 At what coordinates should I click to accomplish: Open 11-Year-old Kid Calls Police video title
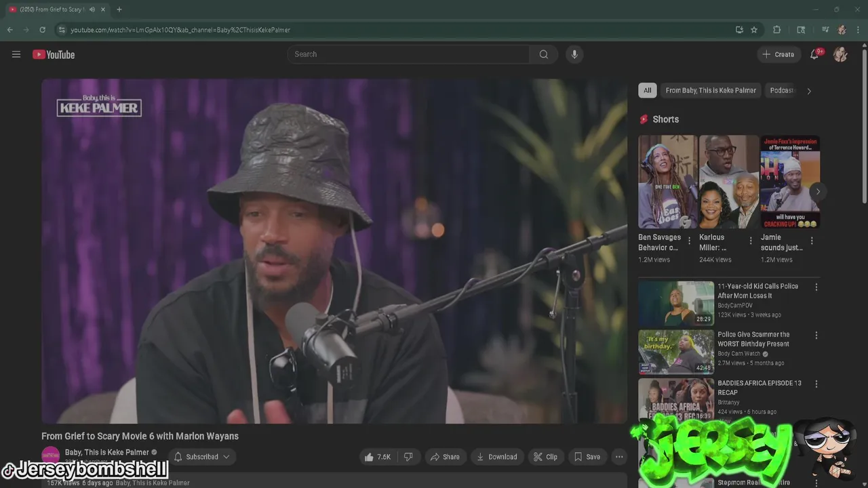pyautogui.click(x=757, y=291)
